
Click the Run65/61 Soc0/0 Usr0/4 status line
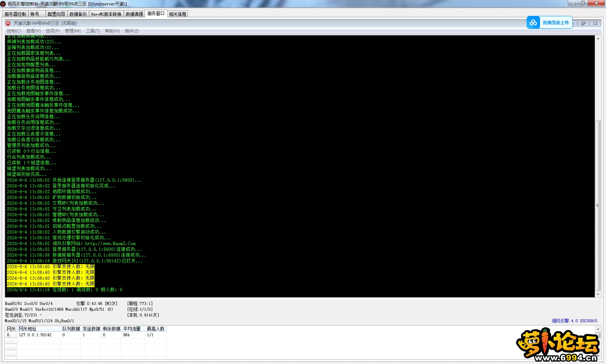(x=28, y=303)
